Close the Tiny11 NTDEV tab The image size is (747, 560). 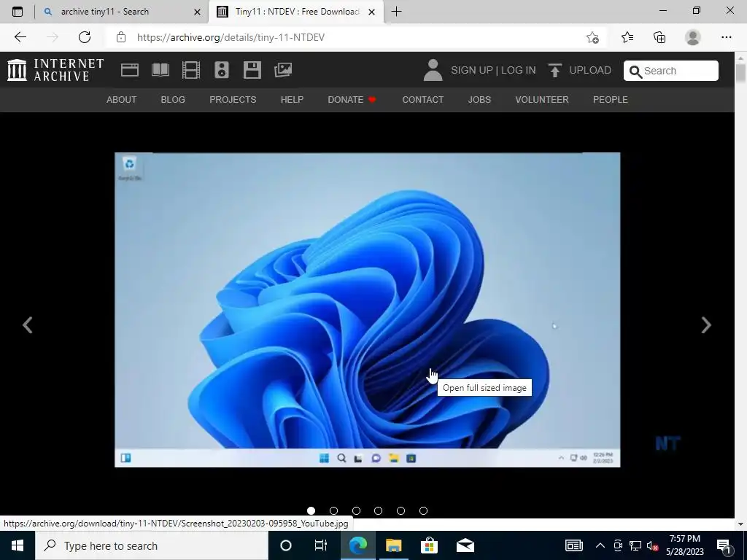click(x=371, y=12)
